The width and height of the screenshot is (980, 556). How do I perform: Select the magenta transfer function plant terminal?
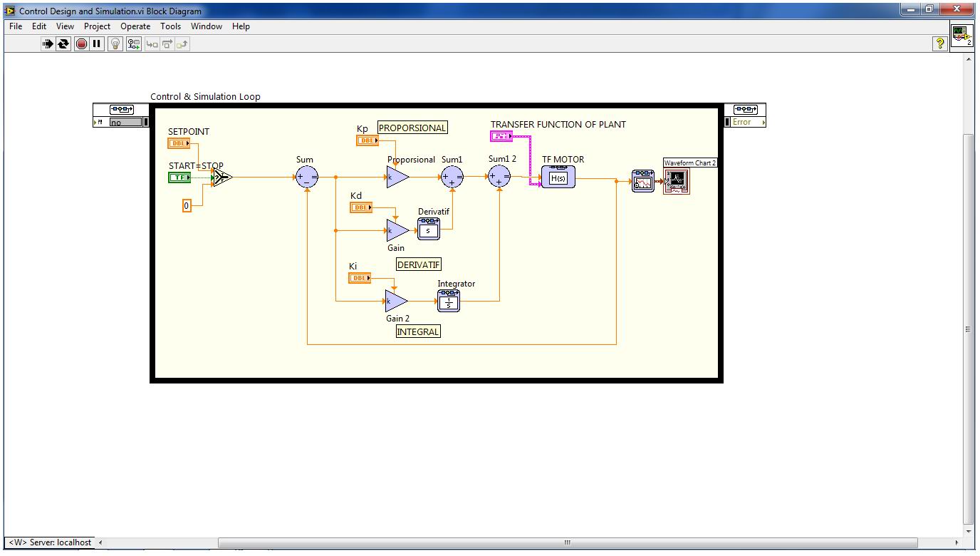(x=501, y=136)
